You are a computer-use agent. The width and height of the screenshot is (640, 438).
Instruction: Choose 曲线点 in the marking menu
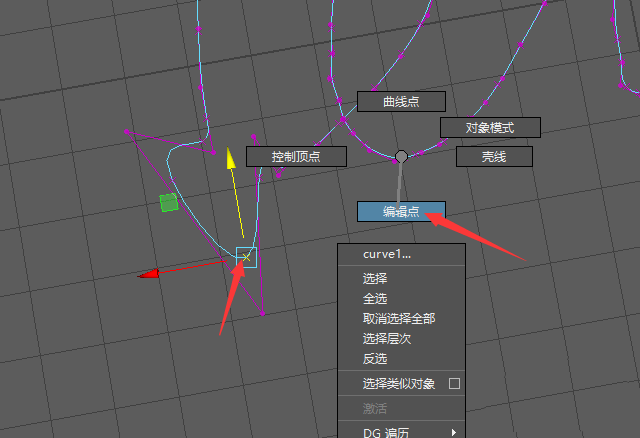coord(401,102)
